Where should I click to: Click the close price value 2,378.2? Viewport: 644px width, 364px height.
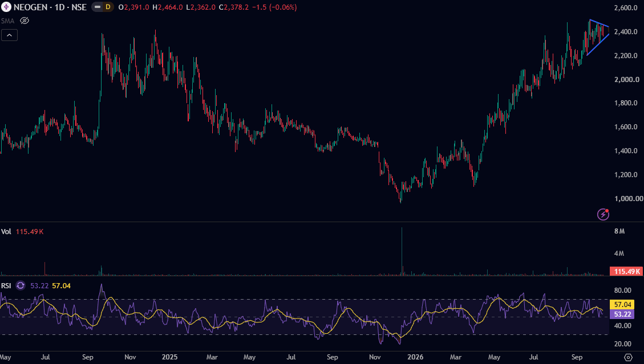237,7
